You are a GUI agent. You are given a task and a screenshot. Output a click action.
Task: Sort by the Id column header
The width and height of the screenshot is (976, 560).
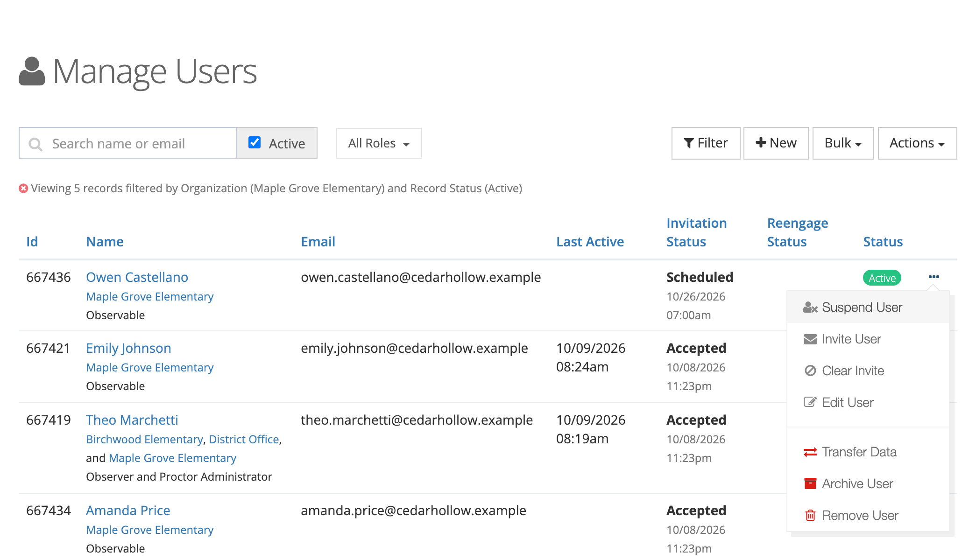pos(32,242)
